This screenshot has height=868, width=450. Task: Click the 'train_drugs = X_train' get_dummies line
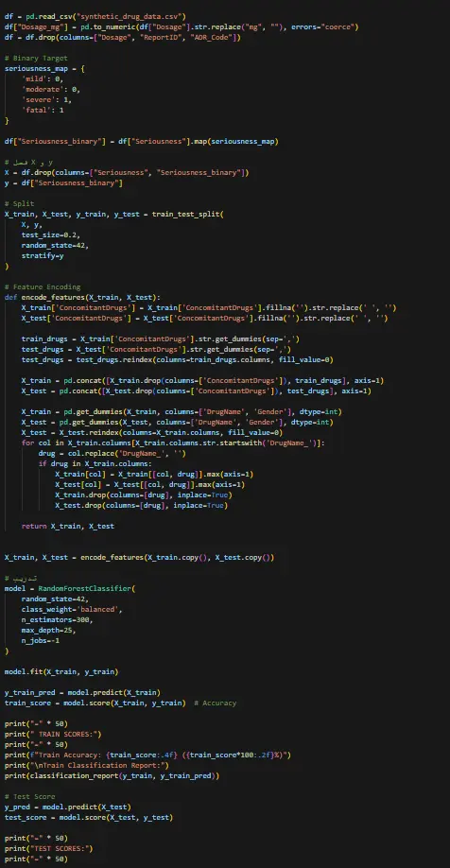[161, 339]
